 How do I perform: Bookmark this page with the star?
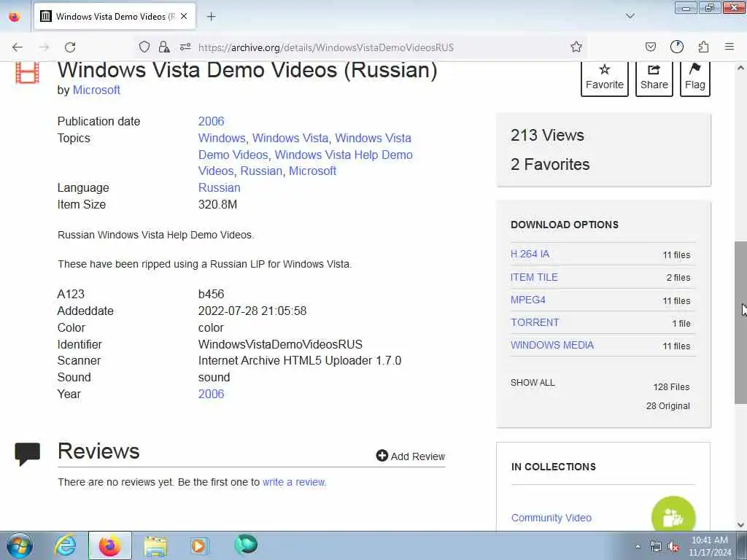(x=576, y=47)
